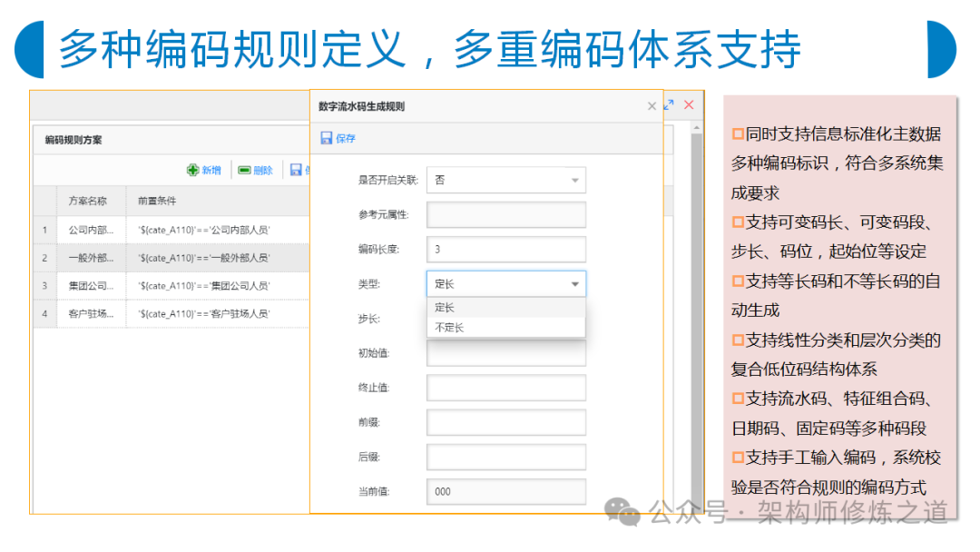This screenshot has width=980, height=552.
Task: Click the red X close icon
Action: (689, 105)
